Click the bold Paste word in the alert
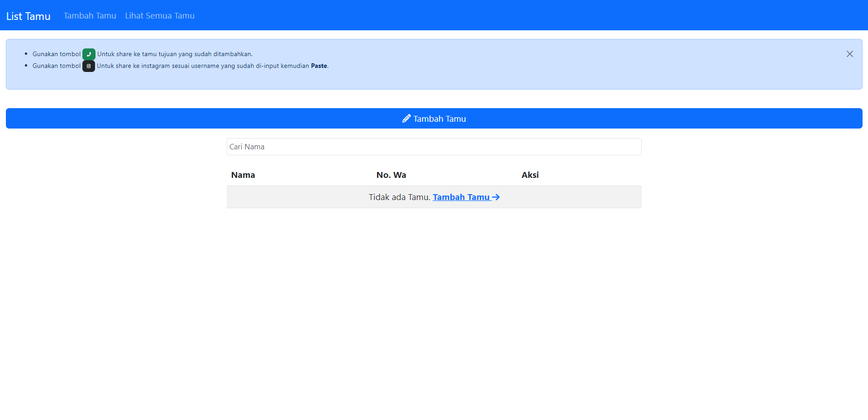868x420 pixels. pos(319,66)
